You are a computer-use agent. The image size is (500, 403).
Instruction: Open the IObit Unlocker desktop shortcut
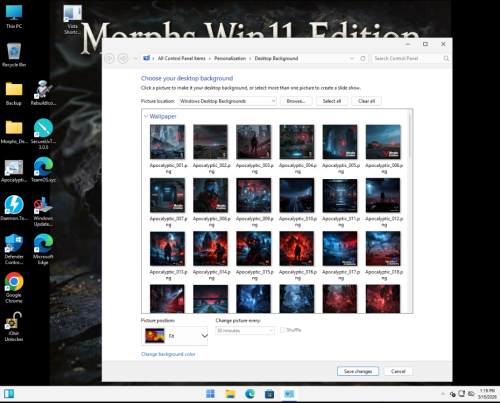pos(14,326)
